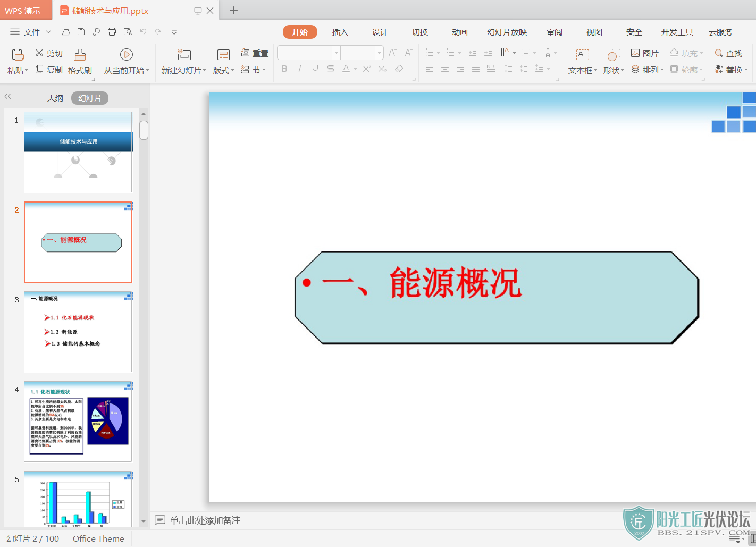Click the notes icon beside 单击此处添加备注
756x547 pixels.
[x=160, y=520]
